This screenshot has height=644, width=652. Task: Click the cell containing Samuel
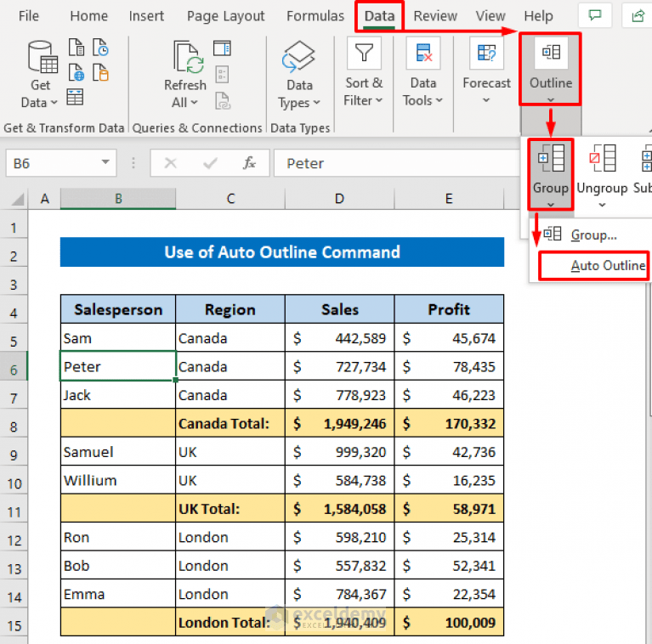click(118, 452)
